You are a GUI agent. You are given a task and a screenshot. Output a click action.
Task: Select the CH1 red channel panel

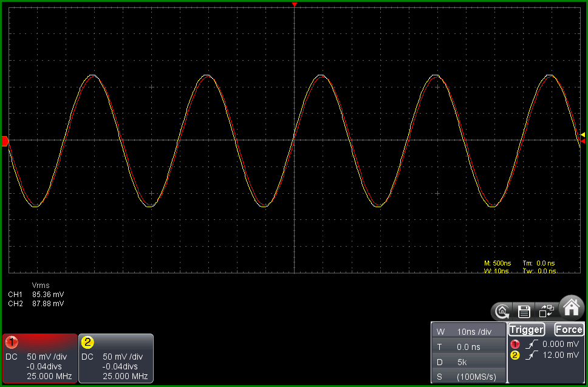[39, 358]
